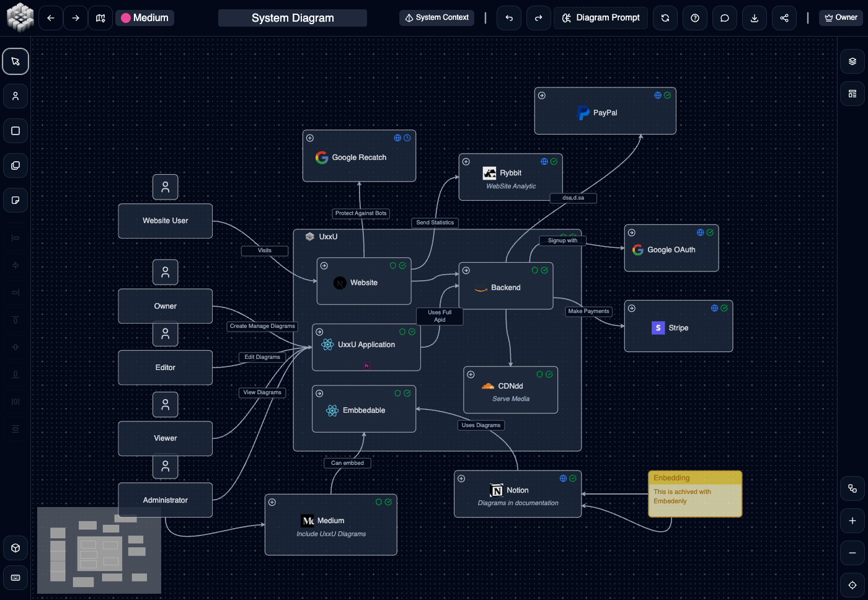Navigate forward with the right arrow
The image size is (868, 600).
coord(76,18)
